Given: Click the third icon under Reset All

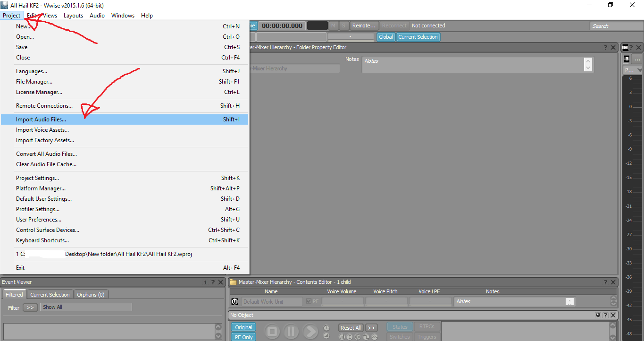Looking at the screenshot, I should click(358, 337).
